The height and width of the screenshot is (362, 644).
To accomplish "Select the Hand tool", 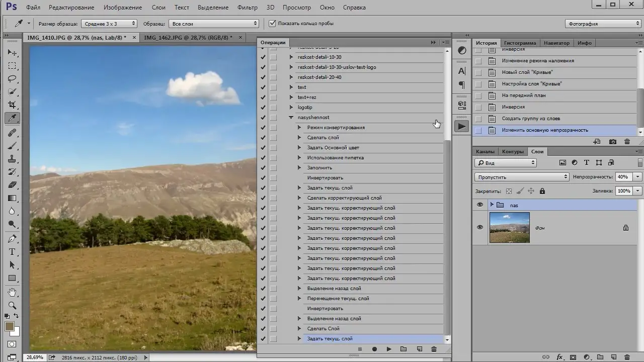I will (12, 292).
